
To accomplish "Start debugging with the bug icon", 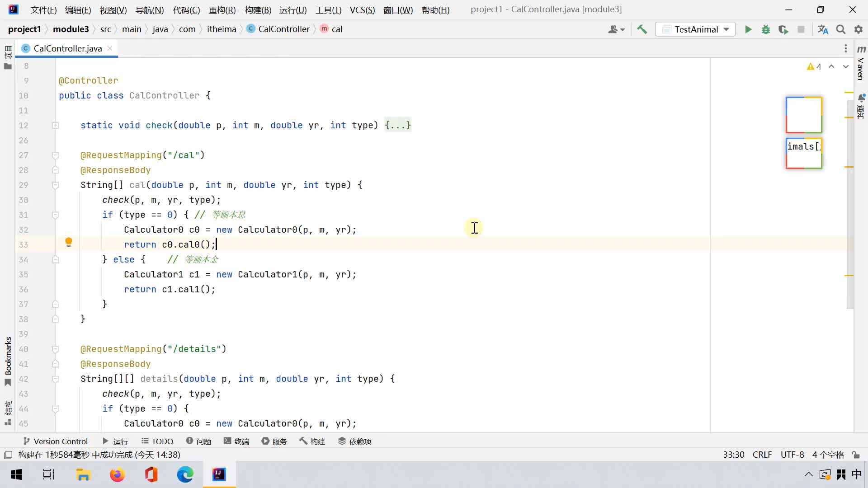I will 766,29.
